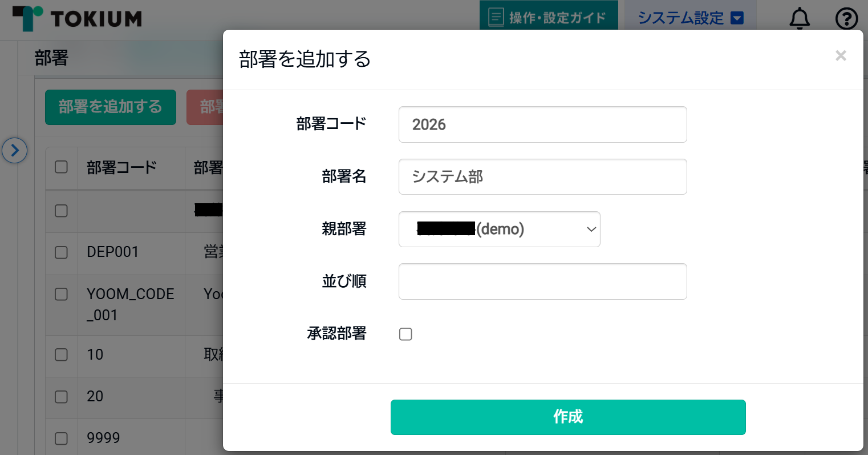The image size is (868, 455).
Task: Click the empty 並び順 field
Action: (x=542, y=281)
